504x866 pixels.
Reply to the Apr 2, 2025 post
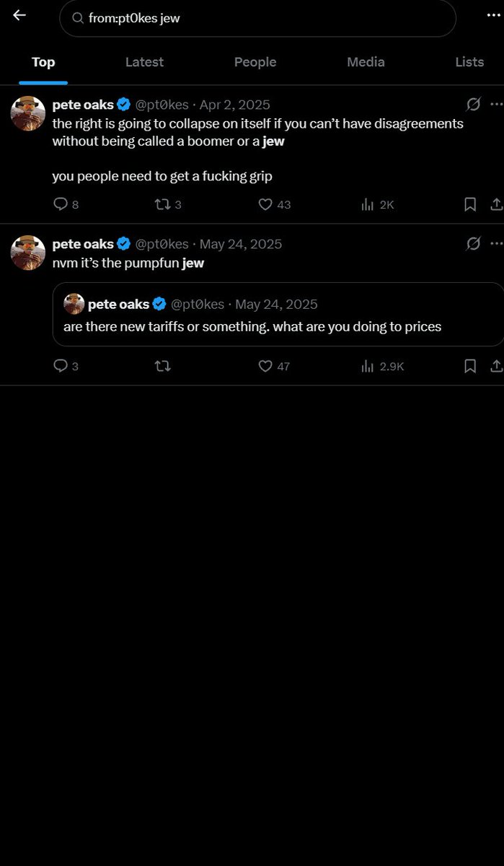pos(61,204)
